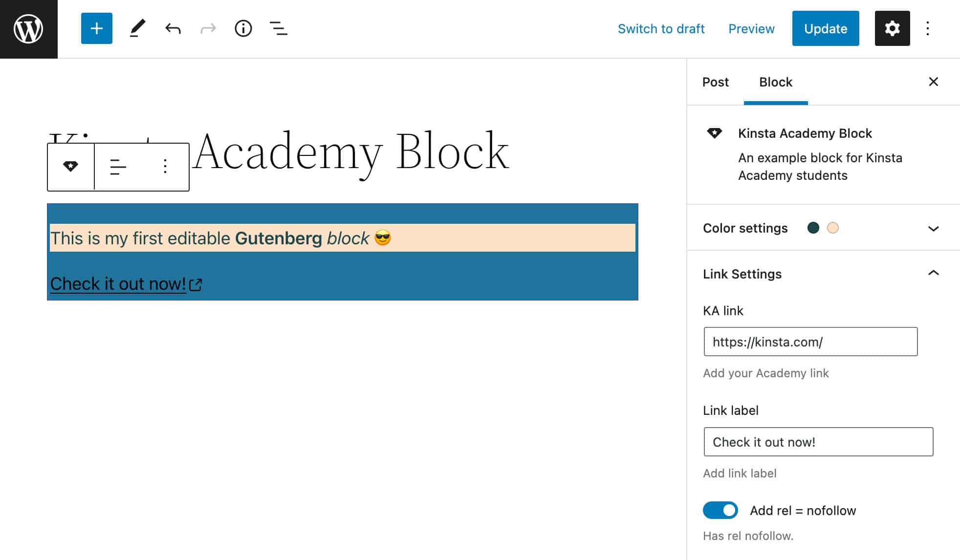Click the Preview button
The height and width of the screenshot is (560, 960).
tap(751, 28)
